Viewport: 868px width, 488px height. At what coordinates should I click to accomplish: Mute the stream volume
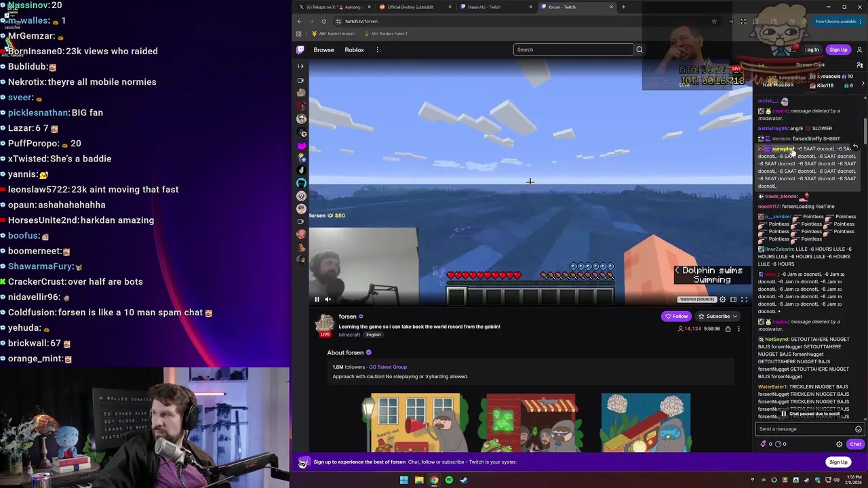coord(328,299)
